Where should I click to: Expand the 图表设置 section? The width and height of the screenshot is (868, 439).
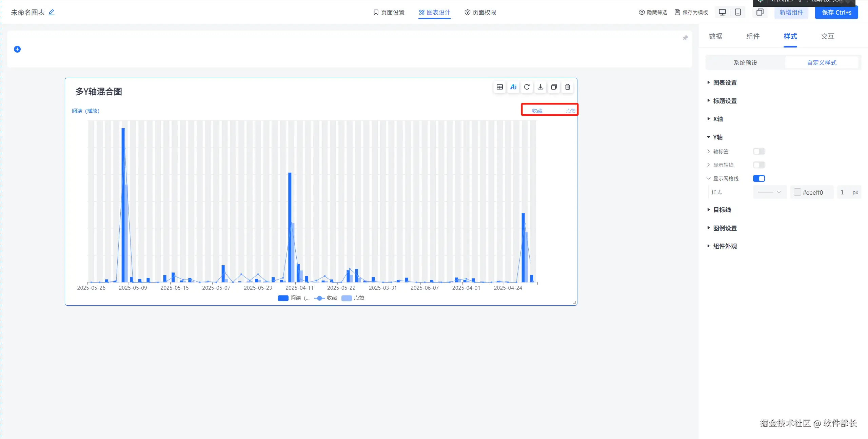click(x=725, y=83)
